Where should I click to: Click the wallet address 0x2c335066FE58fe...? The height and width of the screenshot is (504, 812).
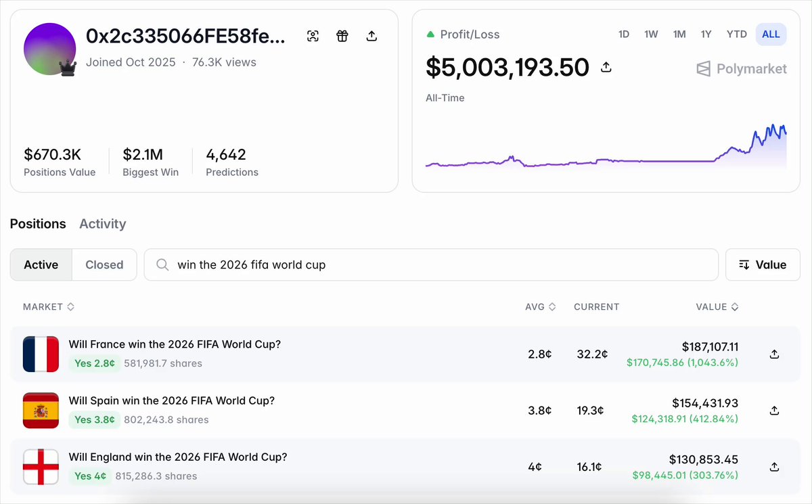(186, 36)
